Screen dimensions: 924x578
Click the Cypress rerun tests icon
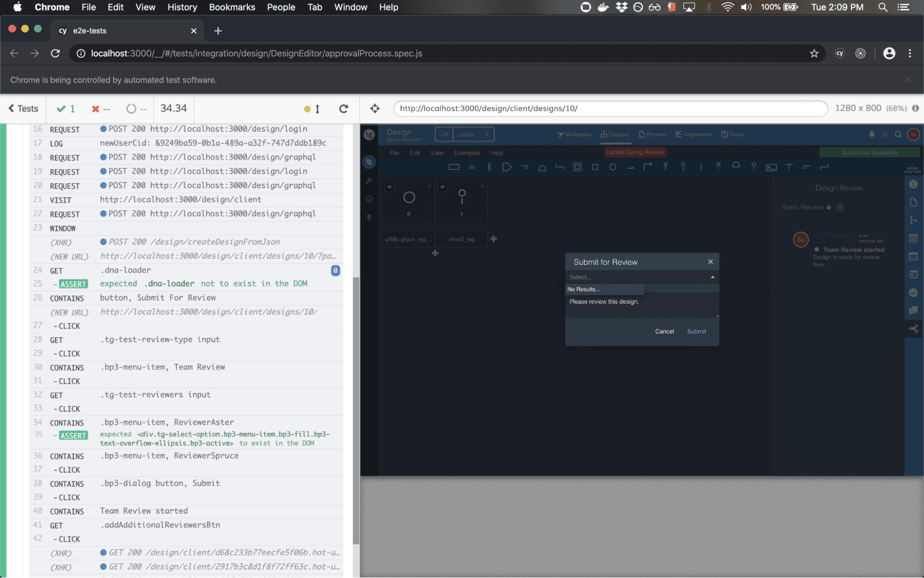(x=343, y=109)
